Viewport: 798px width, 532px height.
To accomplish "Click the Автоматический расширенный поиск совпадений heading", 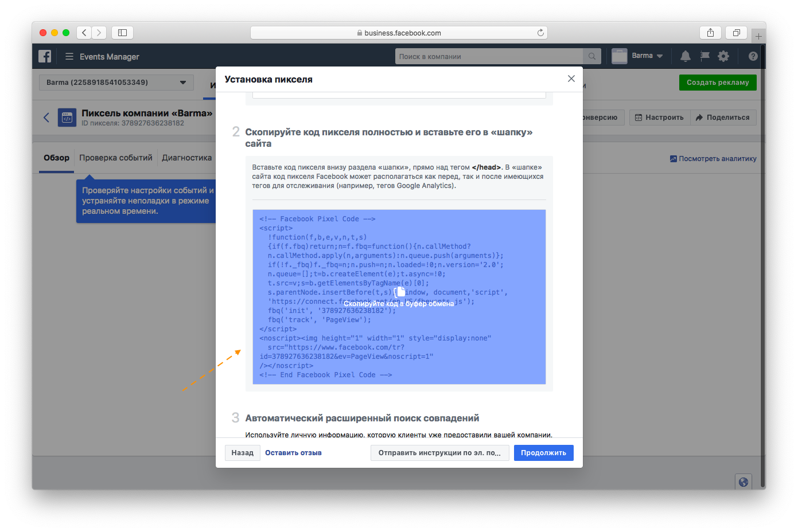I will 362,418.
